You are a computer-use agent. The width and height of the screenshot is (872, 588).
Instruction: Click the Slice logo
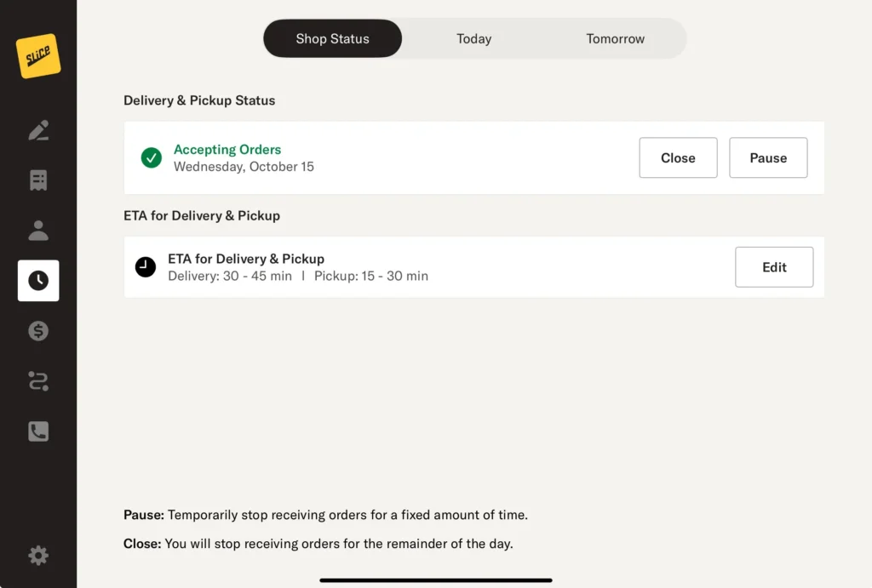tap(38, 56)
